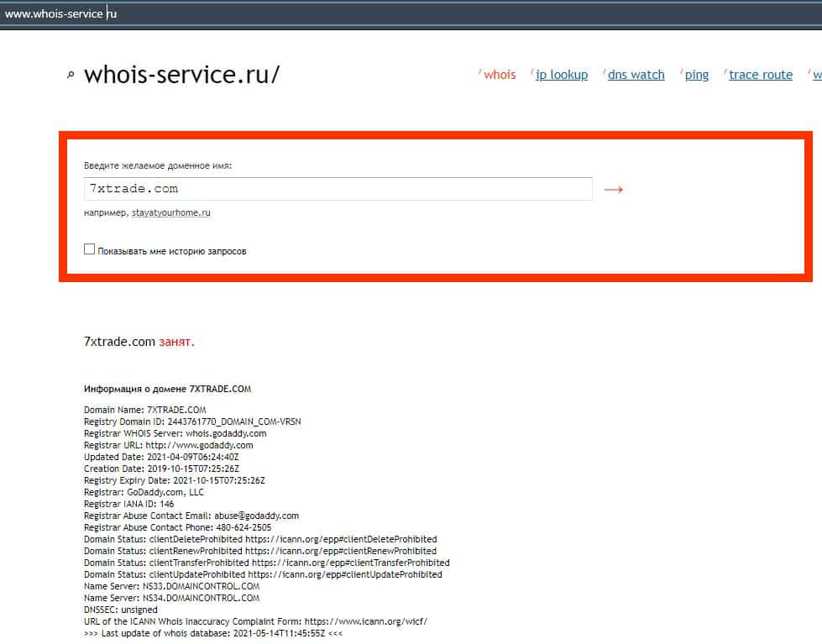Viewport: 822px width, 644px height.
Task: Select the Updated Date 2021-04-09 line
Action: click(x=161, y=457)
